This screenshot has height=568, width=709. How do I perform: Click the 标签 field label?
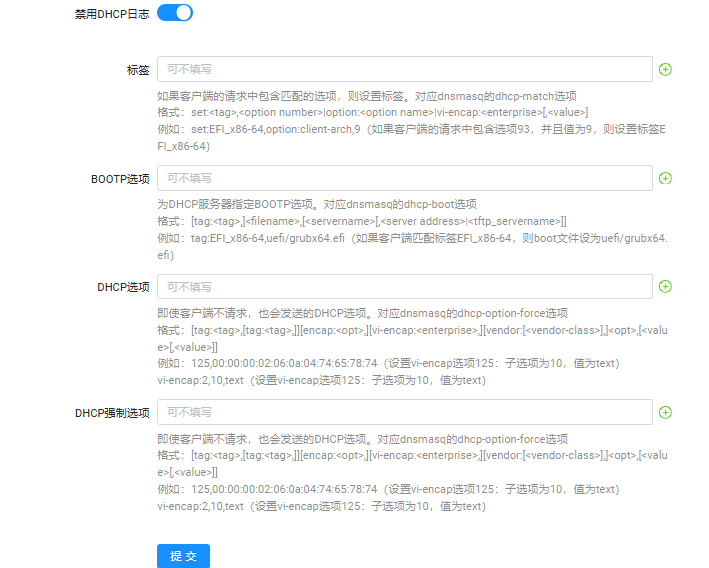(138, 70)
